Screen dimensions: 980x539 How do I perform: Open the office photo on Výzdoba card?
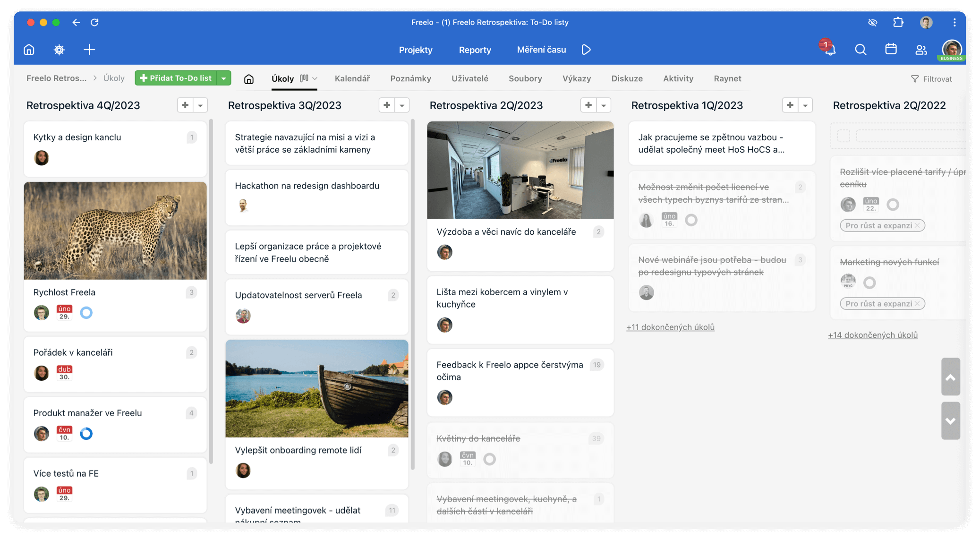[520, 170]
